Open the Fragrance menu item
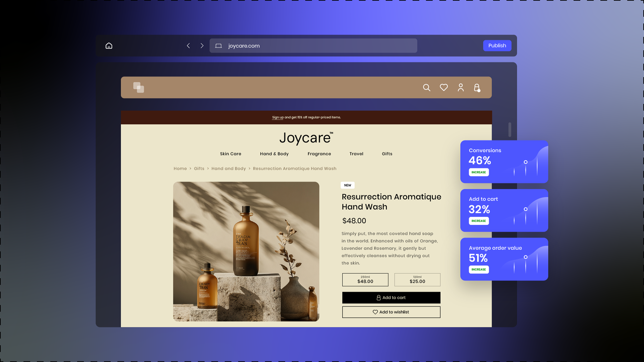 [x=319, y=154]
